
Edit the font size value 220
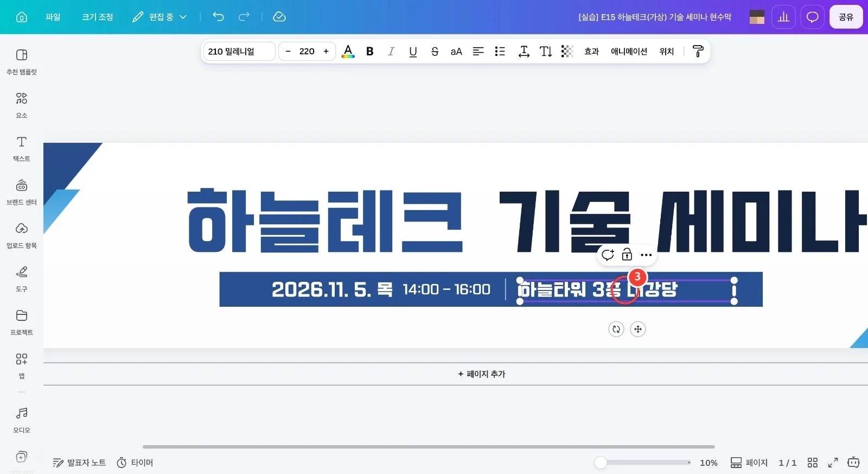pyautogui.click(x=307, y=52)
